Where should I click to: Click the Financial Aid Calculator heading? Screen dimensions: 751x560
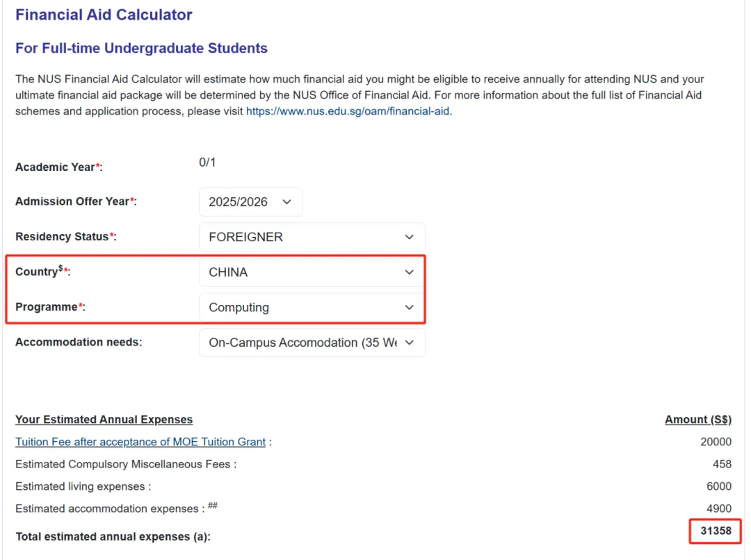tap(104, 15)
